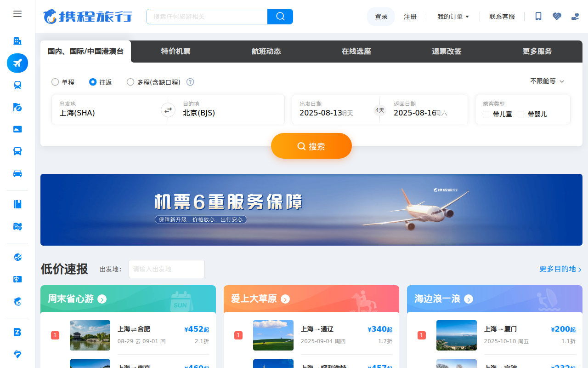Expand the 不限舱等 cabin class dropdown
The height and width of the screenshot is (368, 588).
547,81
